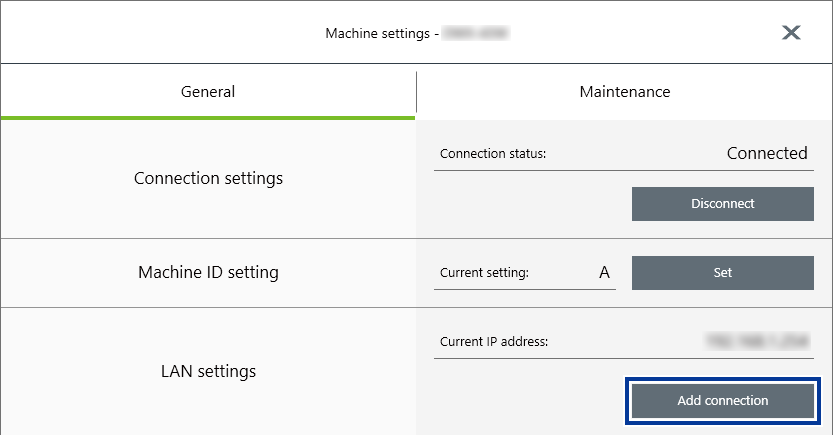Click the Set button for Machine ID
The width and height of the screenshot is (833, 435).
click(722, 272)
